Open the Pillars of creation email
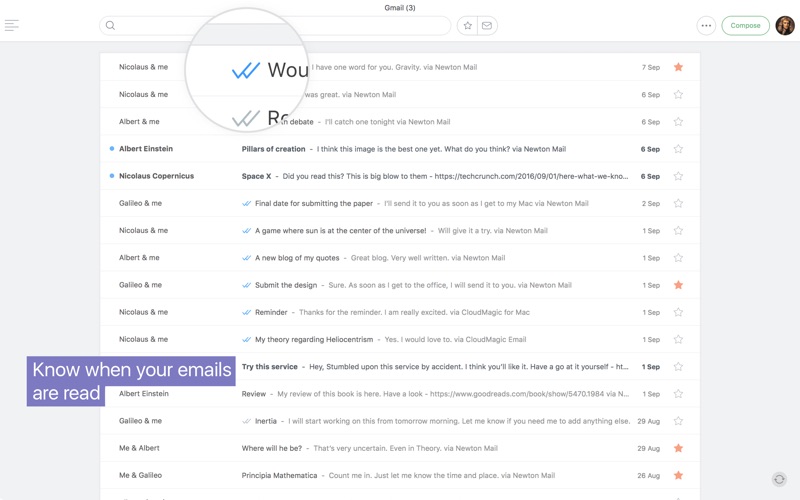Viewport: 800px width, 500px height. [273, 149]
